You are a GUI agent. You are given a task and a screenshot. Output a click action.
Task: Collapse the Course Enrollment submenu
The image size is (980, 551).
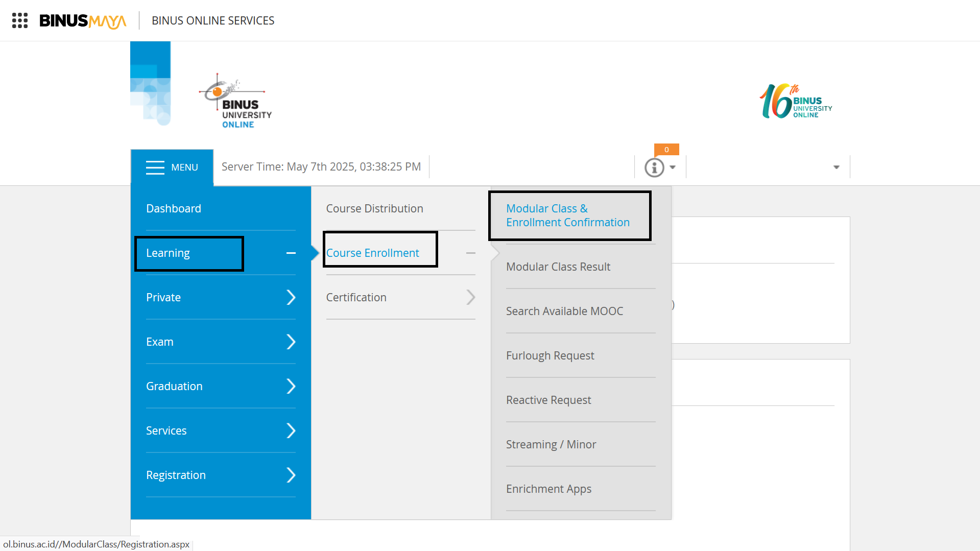(x=471, y=253)
